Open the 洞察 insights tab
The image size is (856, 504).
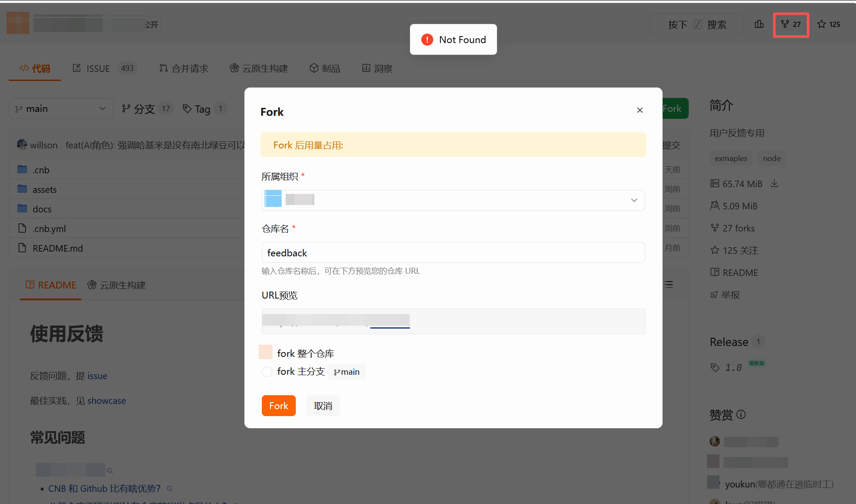pos(378,68)
